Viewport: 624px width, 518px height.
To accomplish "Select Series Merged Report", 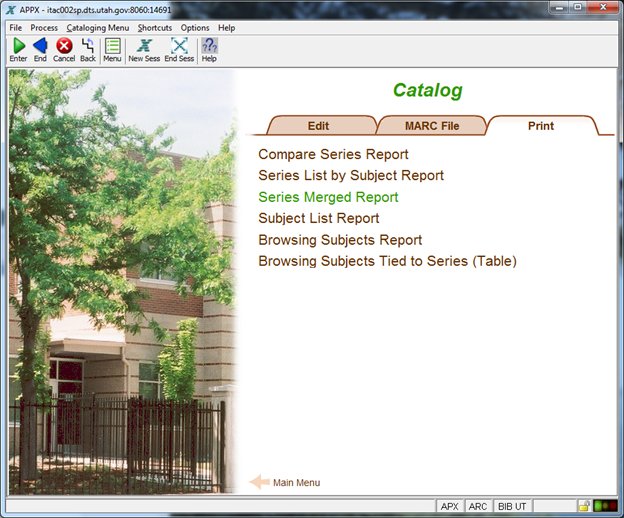I will coord(328,197).
